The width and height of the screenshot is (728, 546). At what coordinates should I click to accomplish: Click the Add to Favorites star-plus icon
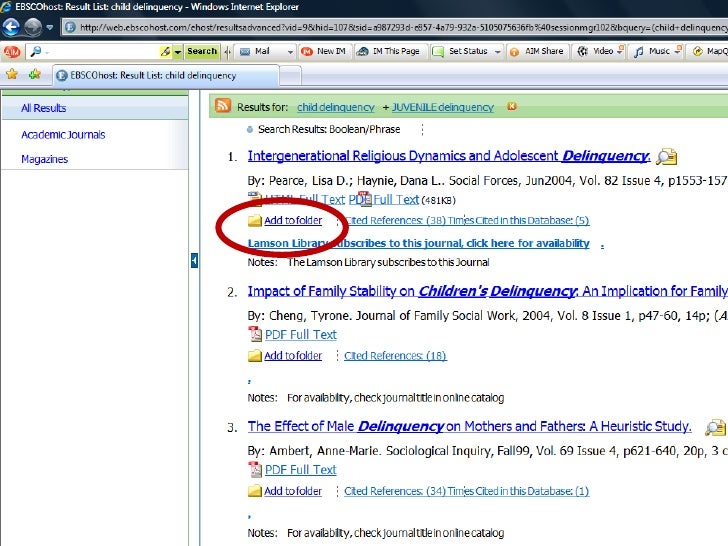[34, 74]
